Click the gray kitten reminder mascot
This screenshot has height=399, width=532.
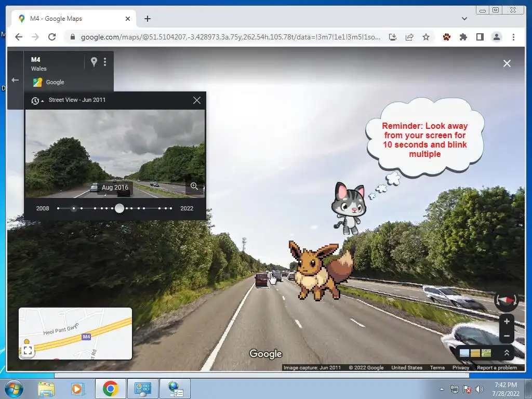pos(349,209)
